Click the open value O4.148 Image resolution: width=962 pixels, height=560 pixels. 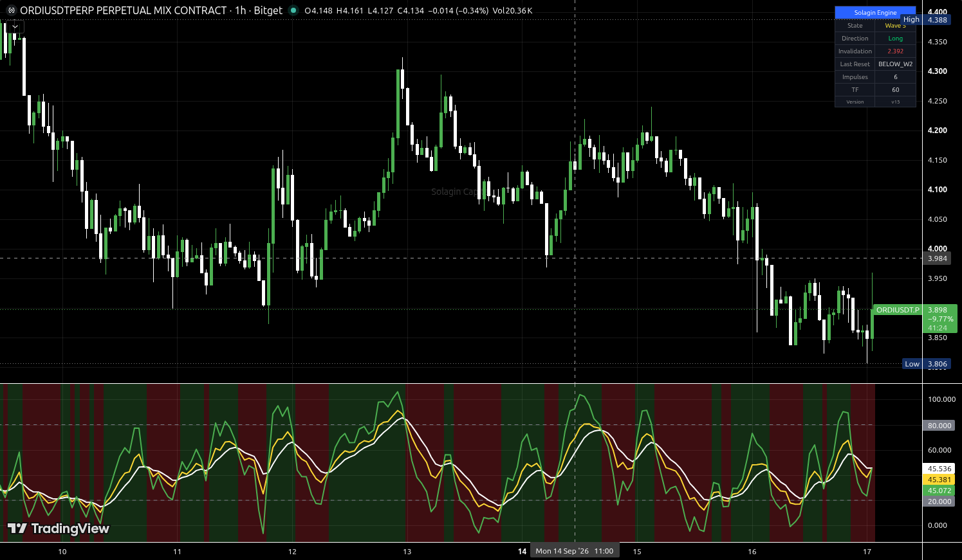[x=319, y=11]
